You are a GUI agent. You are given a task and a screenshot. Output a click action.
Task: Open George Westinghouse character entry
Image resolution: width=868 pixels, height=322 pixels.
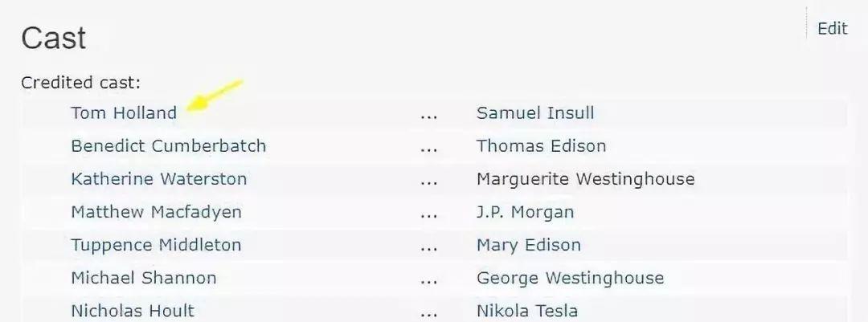(x=570, y=278)
